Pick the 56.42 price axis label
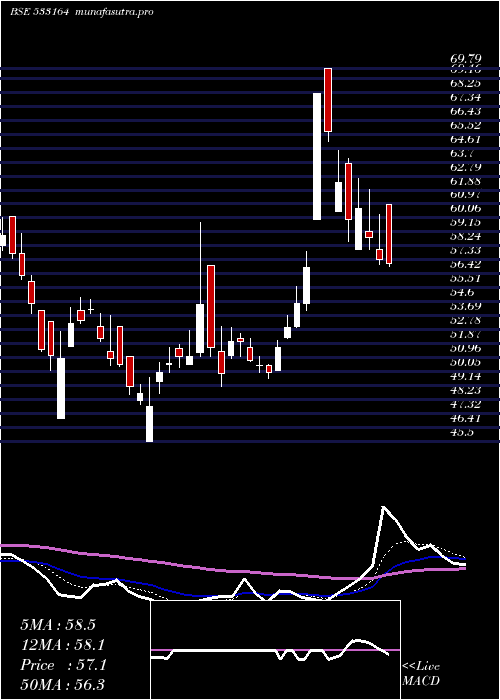Screen dimensions: 500x700 [x=465, y=264]
